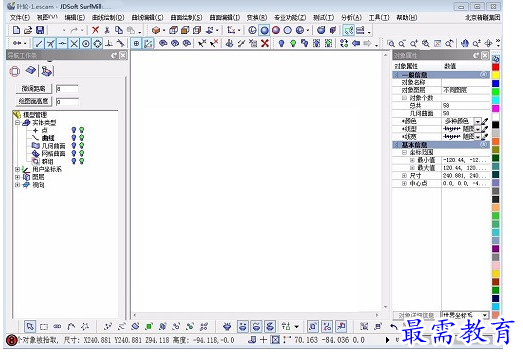Image resolution: width=523 pixels, height=363 pixels.
Task: Pick the yellow color swatch
Action: pyautogui.click(x=496, y=75)
